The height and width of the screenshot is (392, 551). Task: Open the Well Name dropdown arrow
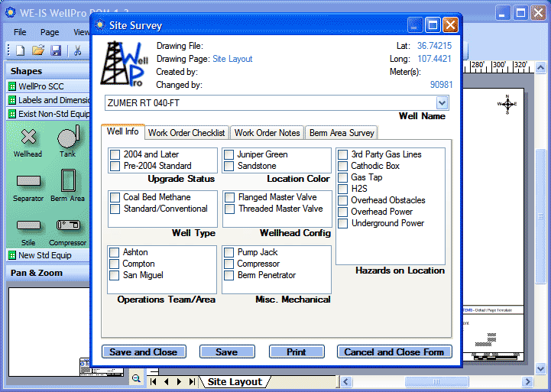tap(442, 103)
